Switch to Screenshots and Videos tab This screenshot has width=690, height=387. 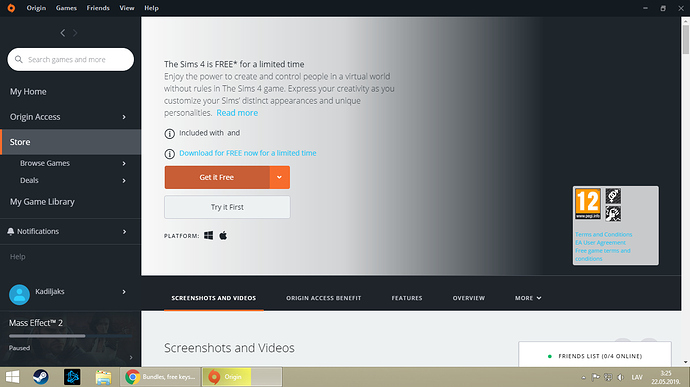click(x=213, y=298)
